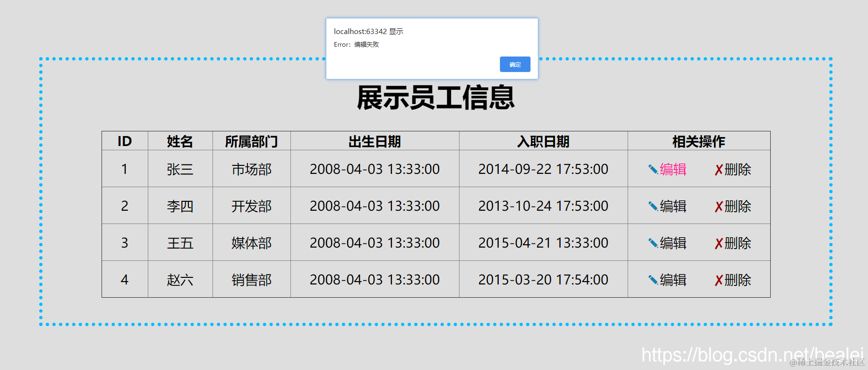Viewport: 868px width, 370px height.
Task: Click the 删除 link for 赵六
Action: pos(738,280)
